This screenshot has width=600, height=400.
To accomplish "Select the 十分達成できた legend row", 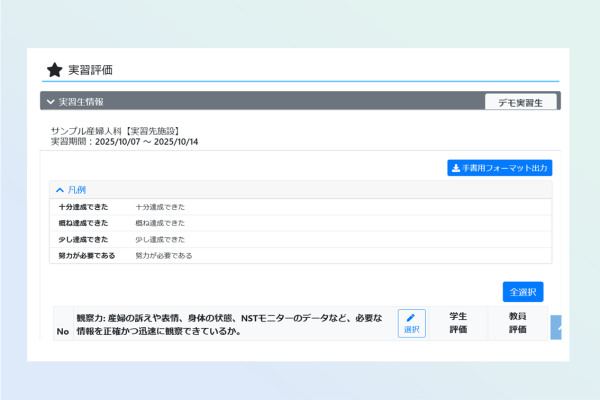I will pyautogui.click(x=300, y=207).
